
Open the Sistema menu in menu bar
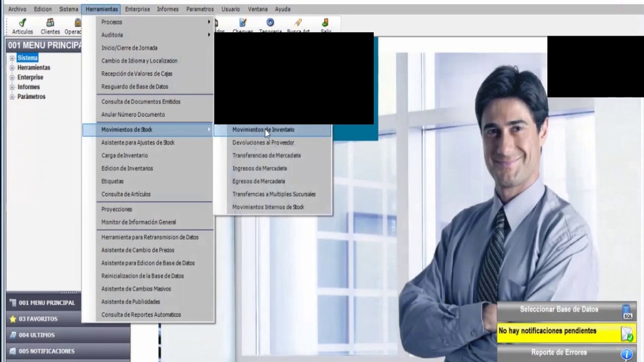click(x=69, y=9)
